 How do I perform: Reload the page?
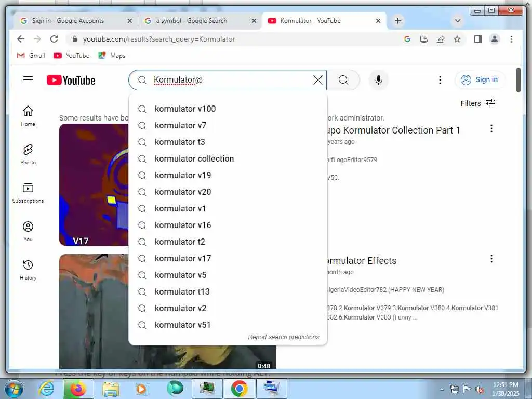click(54, 39)
